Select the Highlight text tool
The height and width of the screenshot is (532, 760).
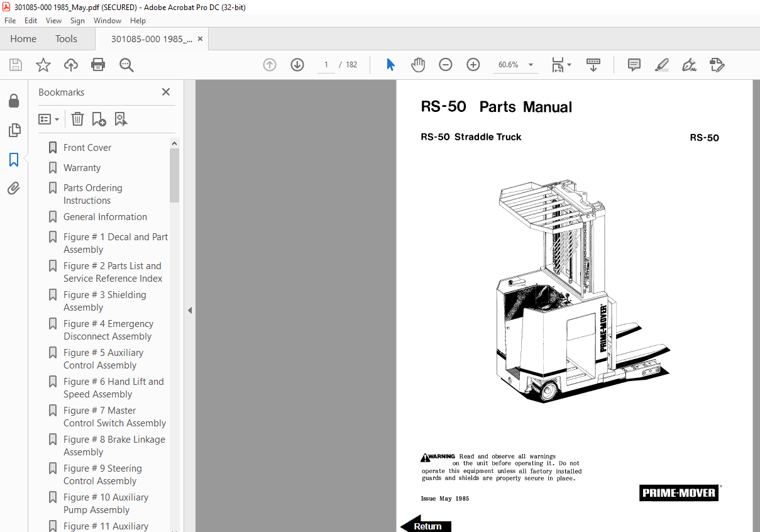661,65
